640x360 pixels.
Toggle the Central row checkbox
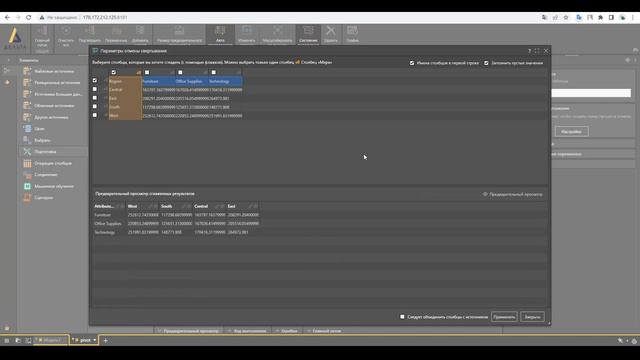click(x=95, y=89)
